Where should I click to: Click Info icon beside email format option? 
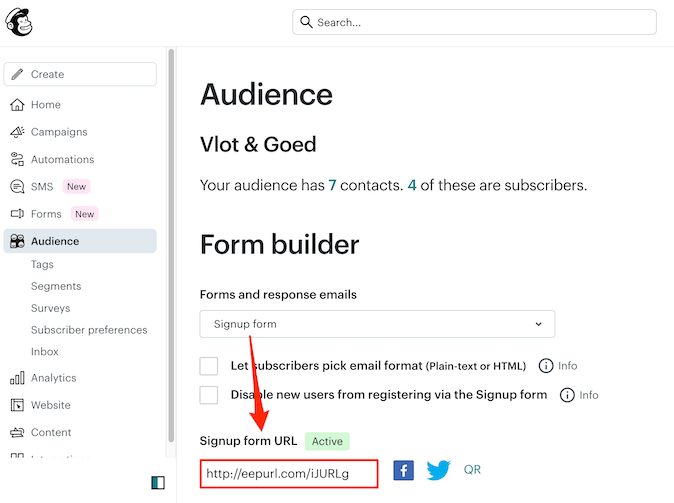(x=546, y=366)
